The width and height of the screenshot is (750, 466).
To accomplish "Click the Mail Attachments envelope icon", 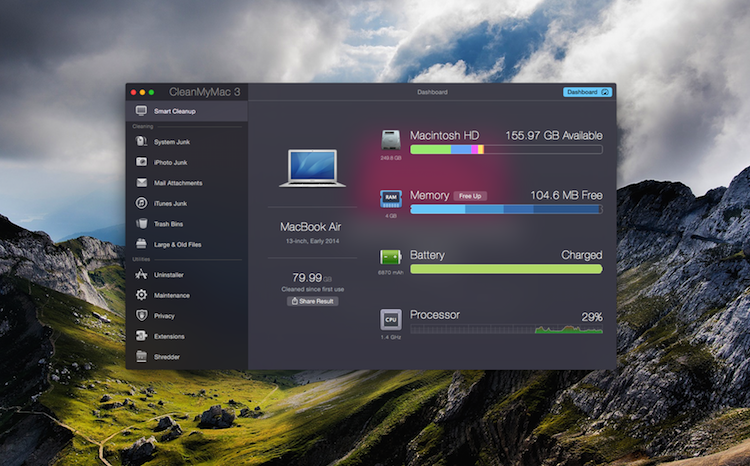I will coord(141,183).
